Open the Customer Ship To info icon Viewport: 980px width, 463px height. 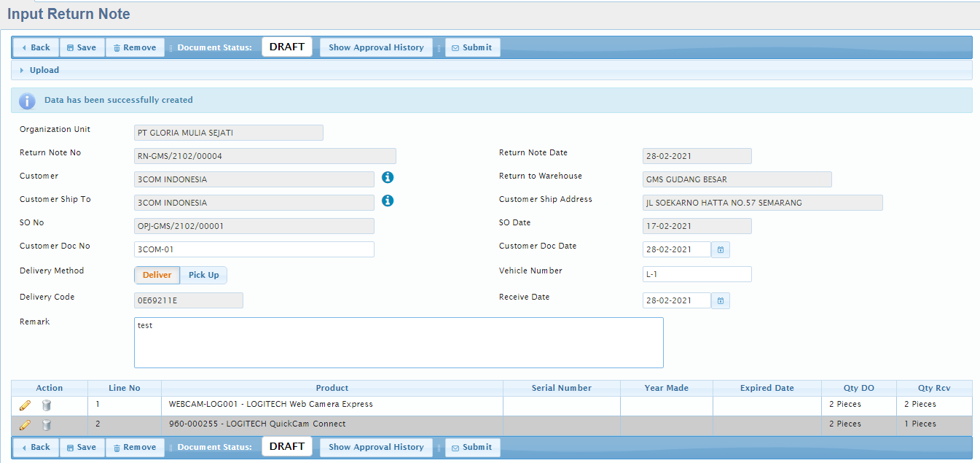point(388,201)
